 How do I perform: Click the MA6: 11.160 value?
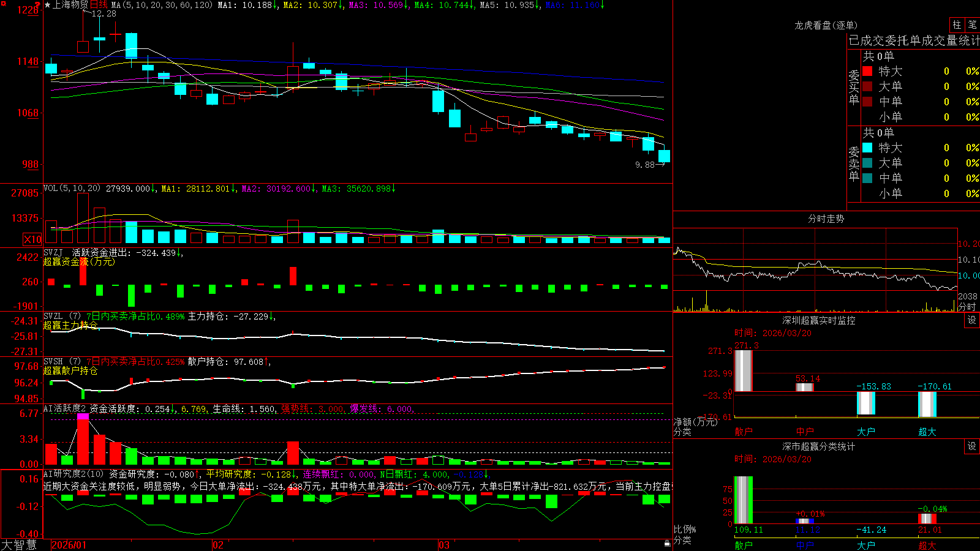[574, 5]
